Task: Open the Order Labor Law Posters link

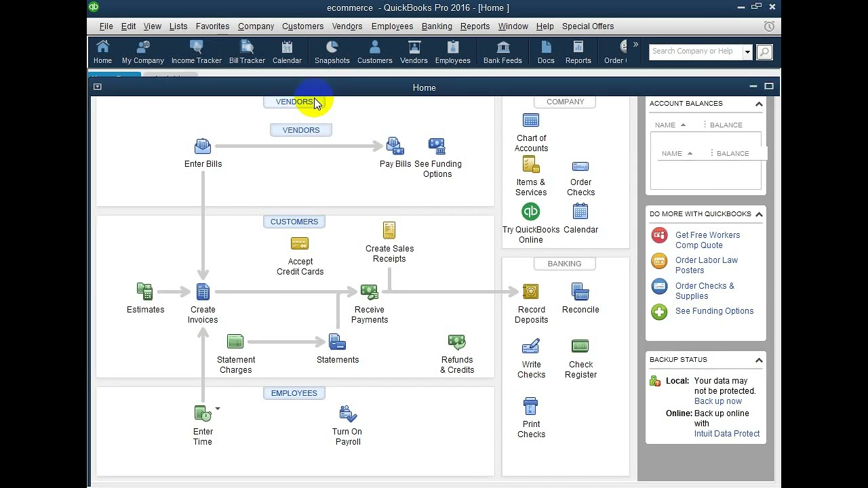Action: pos(707,265)
